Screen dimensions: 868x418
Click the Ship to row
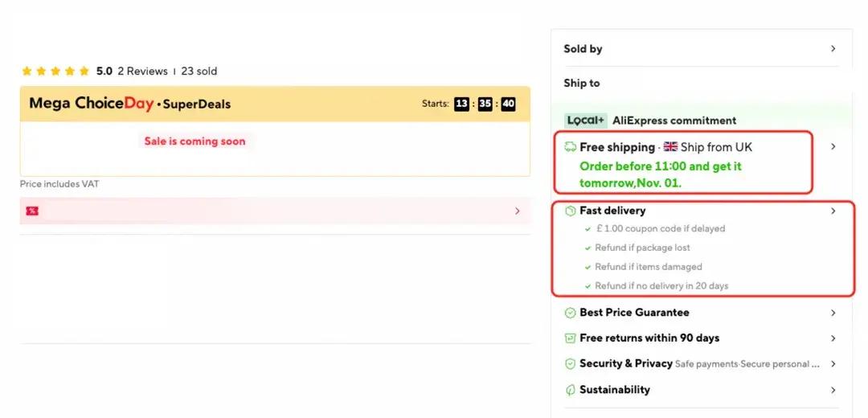[582, 84]
